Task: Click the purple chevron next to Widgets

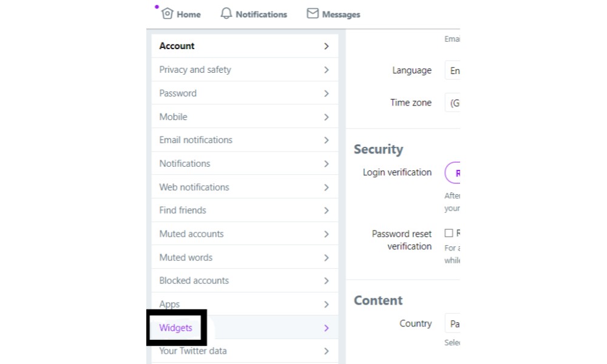Action: pos(327,328)
